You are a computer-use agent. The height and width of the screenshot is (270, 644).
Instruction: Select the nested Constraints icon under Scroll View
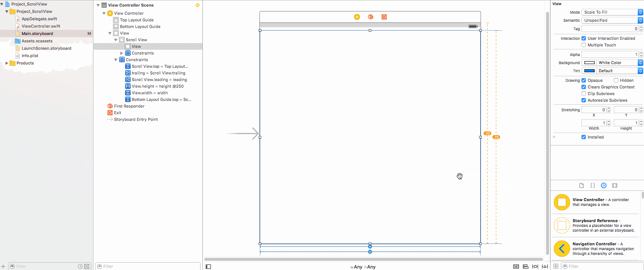pos(128,53)
